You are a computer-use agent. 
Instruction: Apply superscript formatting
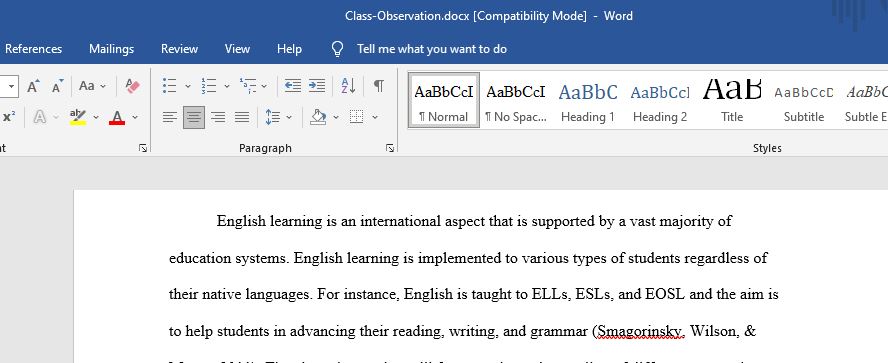(x=8, y=117)
